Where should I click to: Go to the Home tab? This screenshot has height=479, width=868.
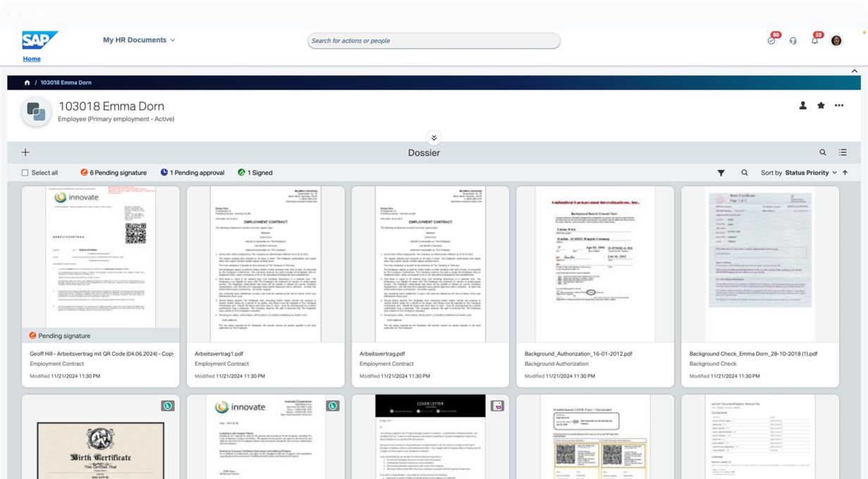click(32, 59)
